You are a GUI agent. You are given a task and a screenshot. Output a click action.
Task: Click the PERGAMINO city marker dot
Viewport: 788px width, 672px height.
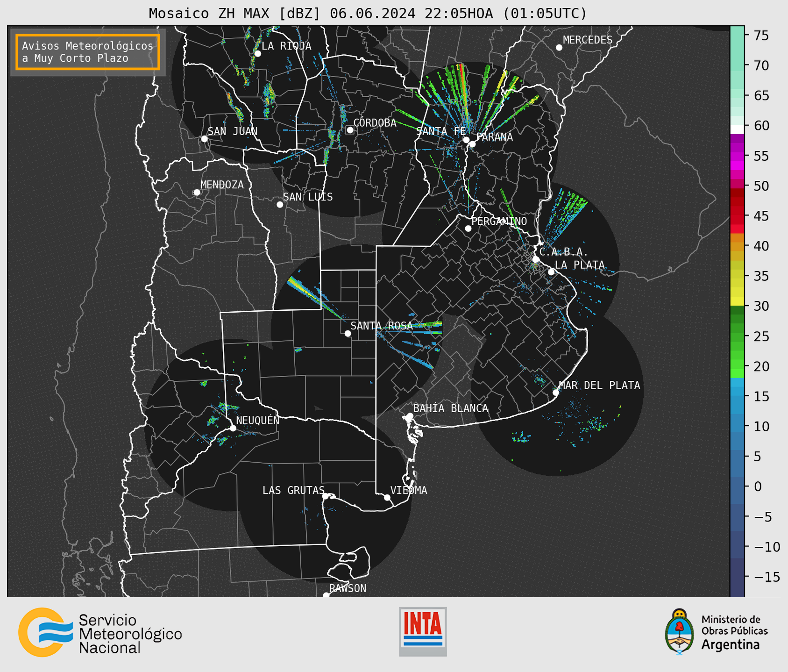click(x=468, y=229)
